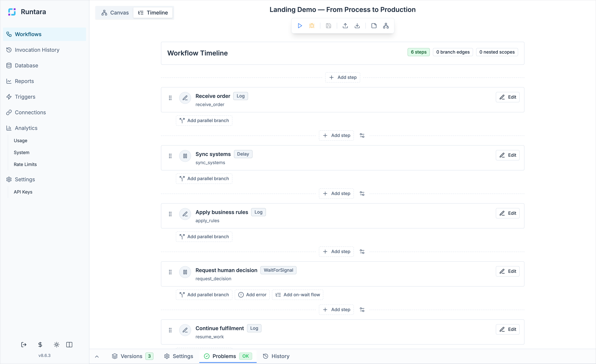
Task: Click the save disk icon in toolbar
Action: coord(329,26)
